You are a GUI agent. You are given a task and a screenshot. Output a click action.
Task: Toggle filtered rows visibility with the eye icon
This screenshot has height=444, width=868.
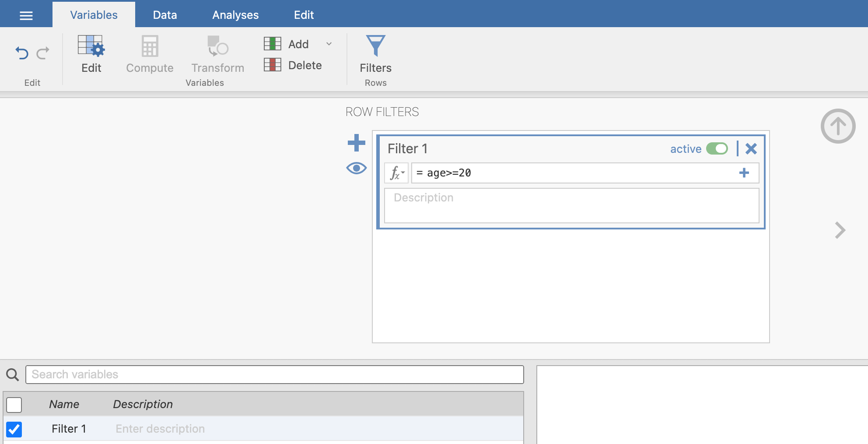click(x=356, y=168)
